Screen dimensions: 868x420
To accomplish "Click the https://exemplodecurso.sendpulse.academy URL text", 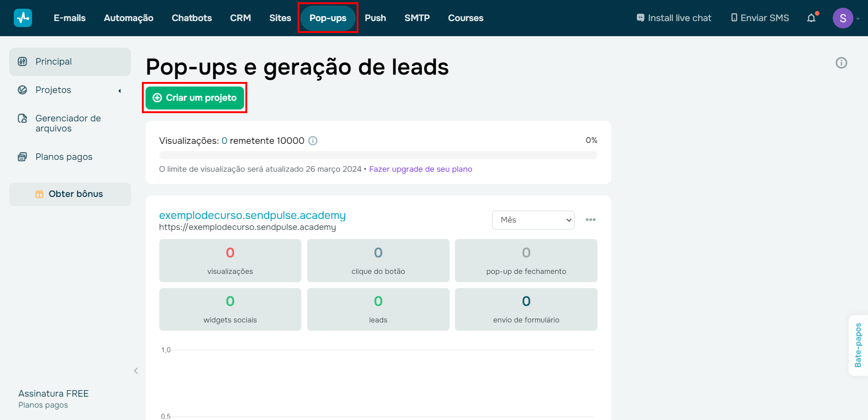I will point(248,227).
